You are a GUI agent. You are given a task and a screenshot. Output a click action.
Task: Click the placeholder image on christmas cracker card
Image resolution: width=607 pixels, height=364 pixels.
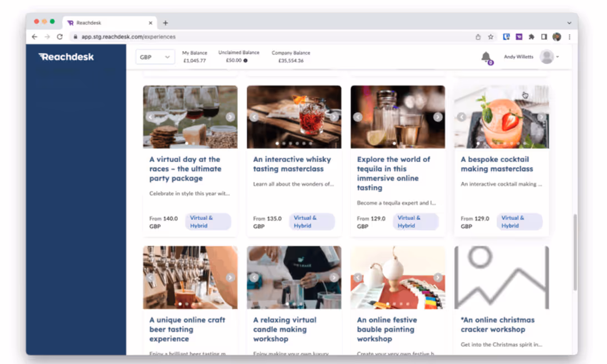click(502, 277)
